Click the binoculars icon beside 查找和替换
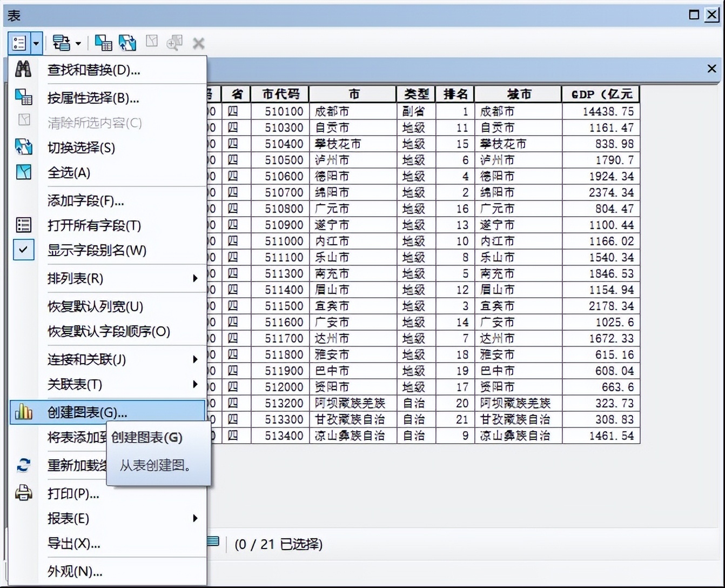This screenshot has height=588, width=725. 24,69
